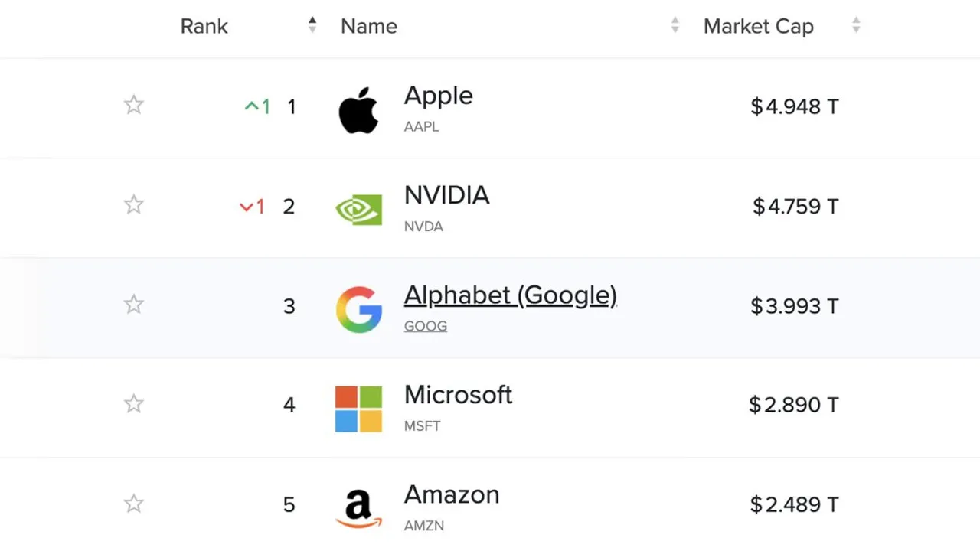Viewport: 980px width, 551px height.
Task: Click the Microsoft four-square logo
Action: point(358,409)
